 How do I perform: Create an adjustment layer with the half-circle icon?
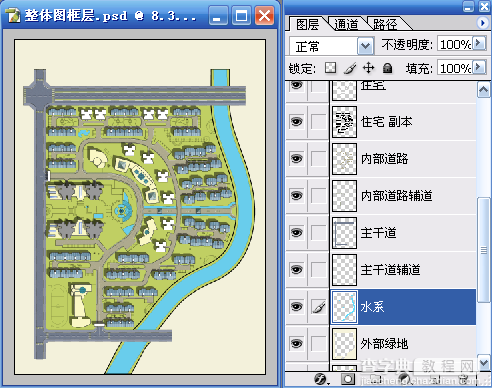click(405, 379)
